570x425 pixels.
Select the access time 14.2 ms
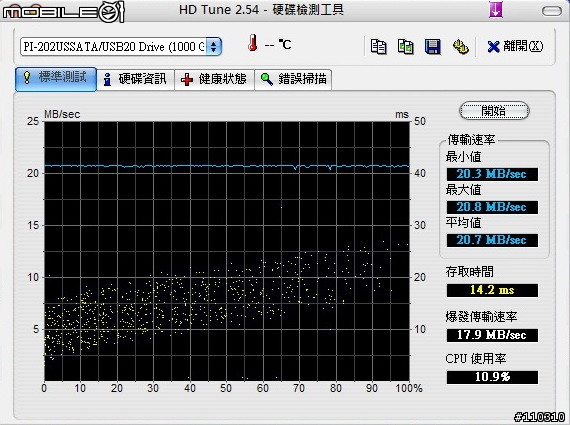coord(492,290)
